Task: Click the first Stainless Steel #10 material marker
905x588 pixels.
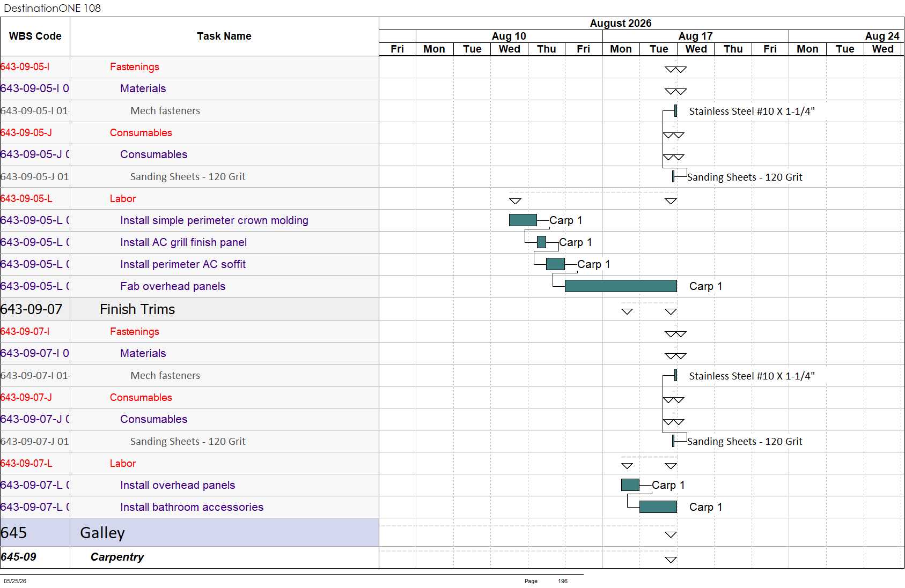Action: (675, 111)
